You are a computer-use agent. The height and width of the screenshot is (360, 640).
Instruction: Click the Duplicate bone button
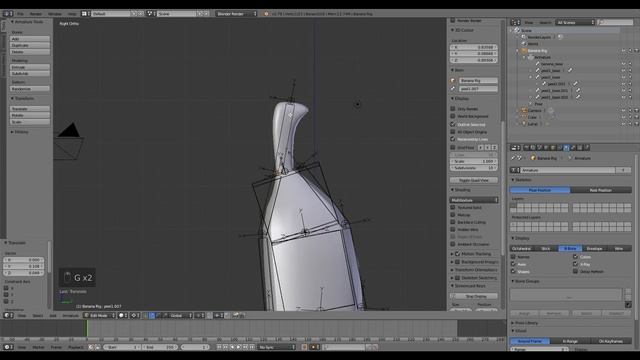point(30,45)
